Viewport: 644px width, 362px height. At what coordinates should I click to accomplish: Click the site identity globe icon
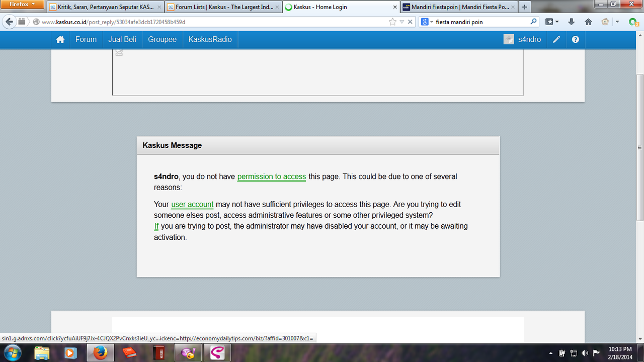36,22
